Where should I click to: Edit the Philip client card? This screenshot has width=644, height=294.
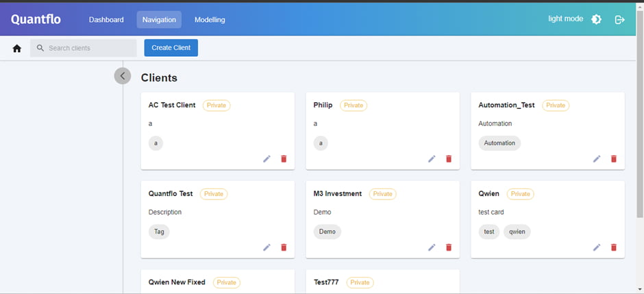point(432,158)
